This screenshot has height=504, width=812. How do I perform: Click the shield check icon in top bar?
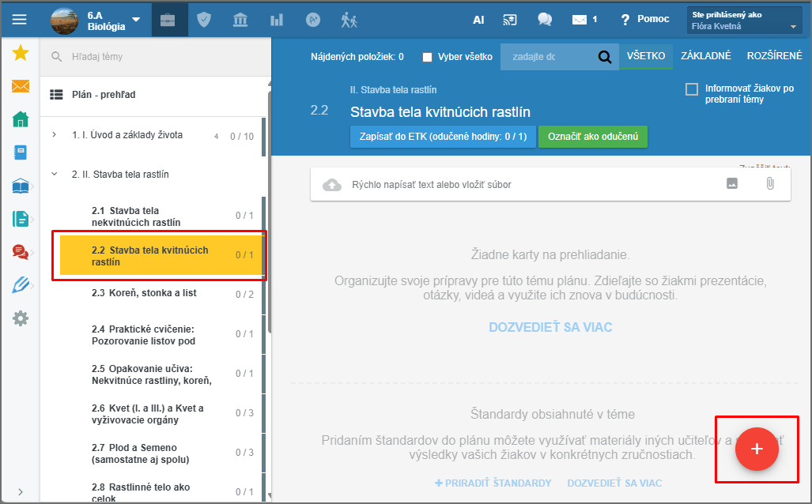coord(205,20)
